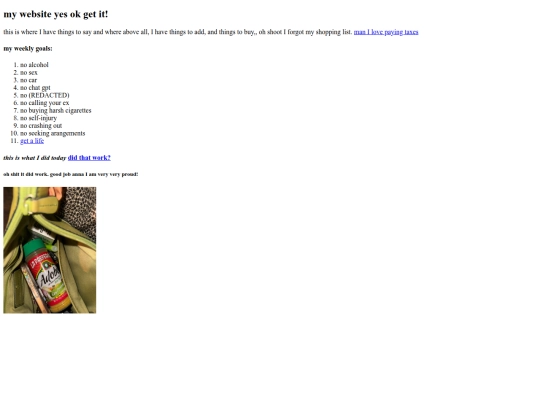
Task: Open the "man I love paying taxes" link
Action: coord(386,32)
